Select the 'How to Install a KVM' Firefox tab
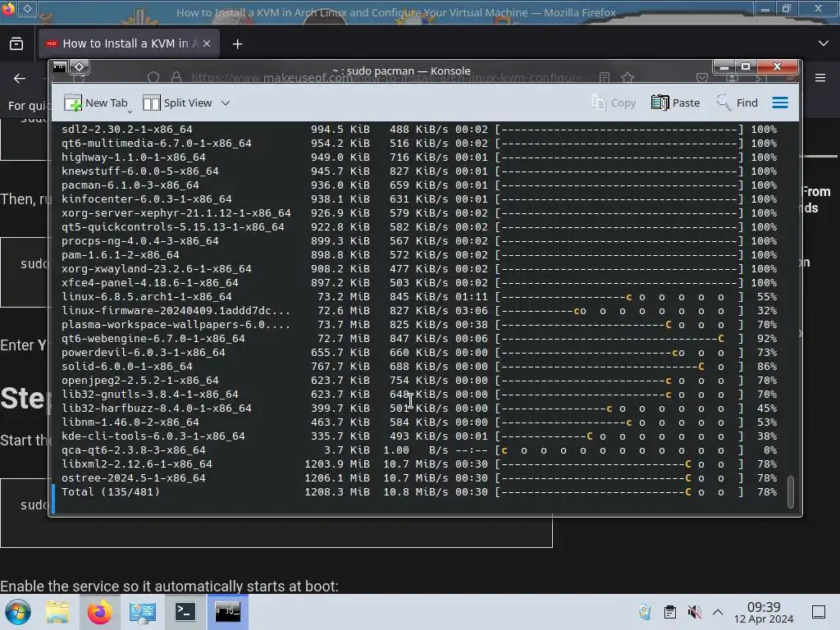 tap(129, 43)
